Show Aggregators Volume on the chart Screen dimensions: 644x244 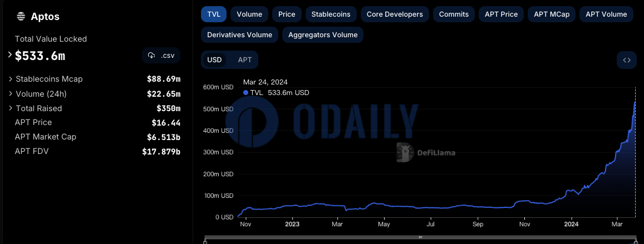tap(323, 35)
